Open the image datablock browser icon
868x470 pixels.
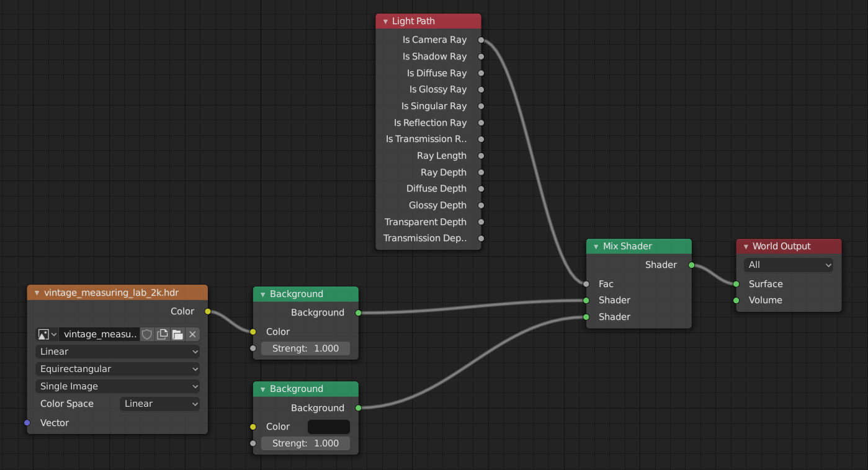tap(47, 334)
